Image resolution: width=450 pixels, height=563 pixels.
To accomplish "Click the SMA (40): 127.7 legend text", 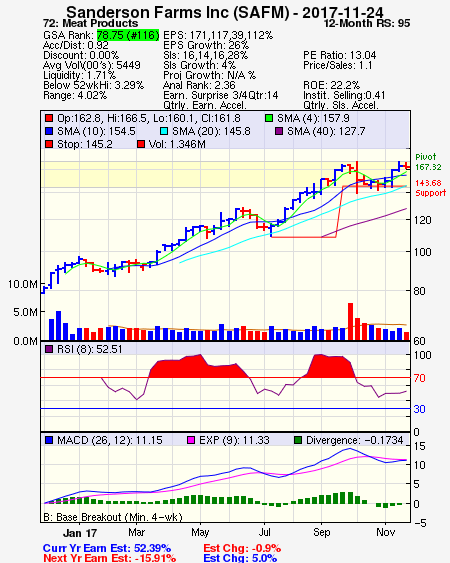I will [326, 131].
